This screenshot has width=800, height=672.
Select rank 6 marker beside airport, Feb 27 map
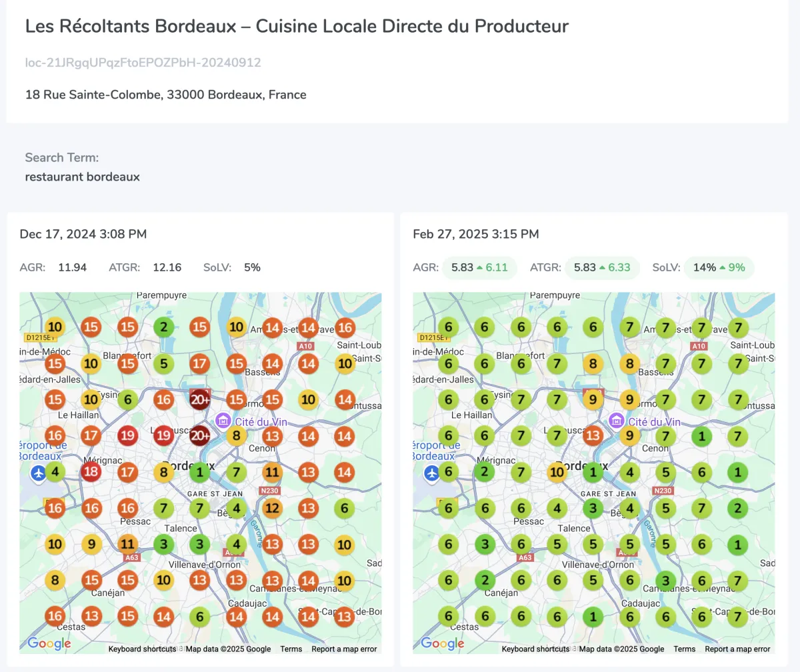click(449, 473)
